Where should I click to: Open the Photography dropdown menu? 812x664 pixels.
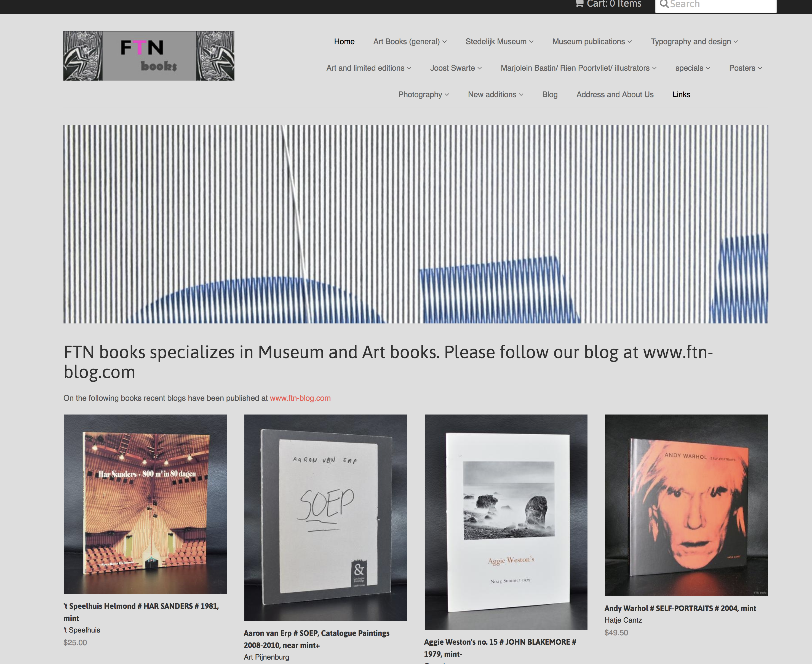click(423, 94)
